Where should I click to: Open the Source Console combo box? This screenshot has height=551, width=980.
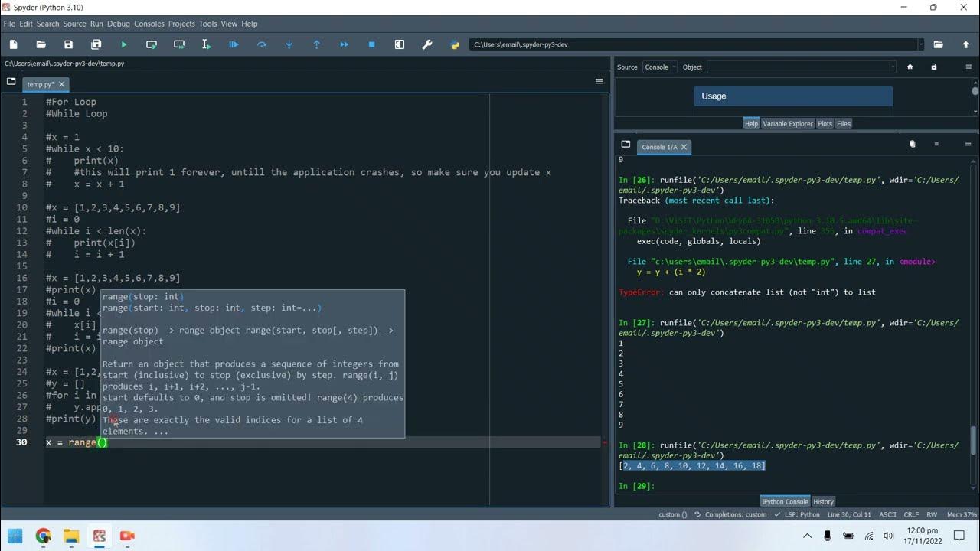click(x=659, y=67)
